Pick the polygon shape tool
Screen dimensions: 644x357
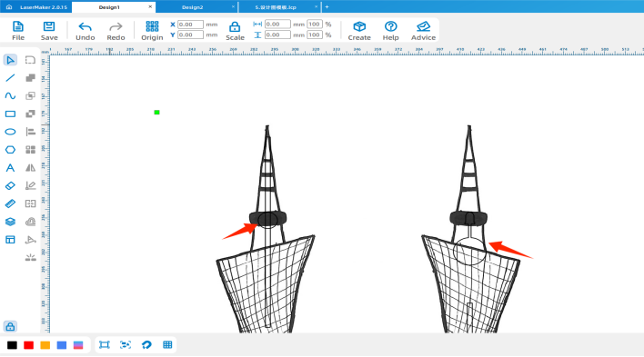point(10,150)
